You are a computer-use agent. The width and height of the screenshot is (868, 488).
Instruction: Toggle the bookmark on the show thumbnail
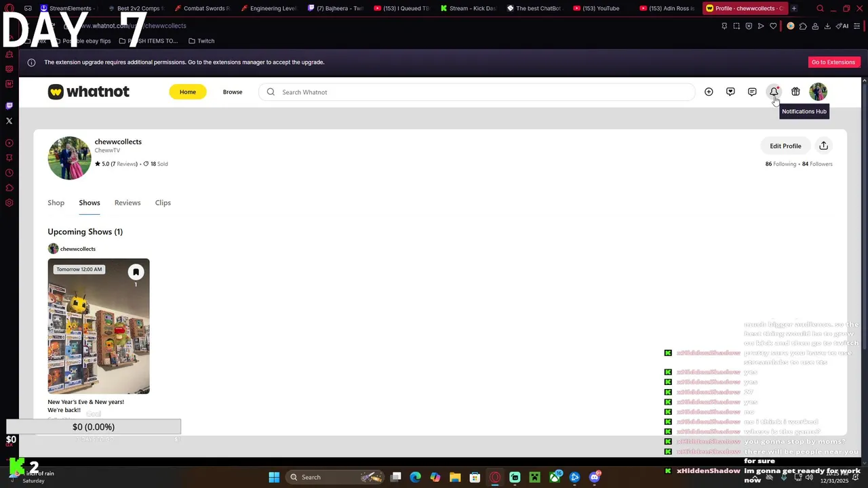[x=136, y=272]
